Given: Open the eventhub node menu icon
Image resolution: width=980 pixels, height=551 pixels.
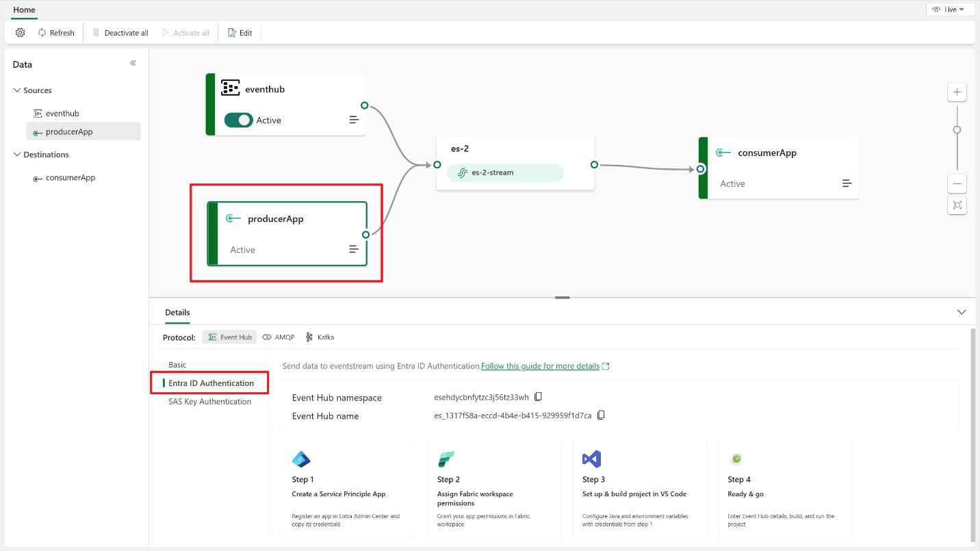Looking at the screenshot, I should click(x=354, y=120).
